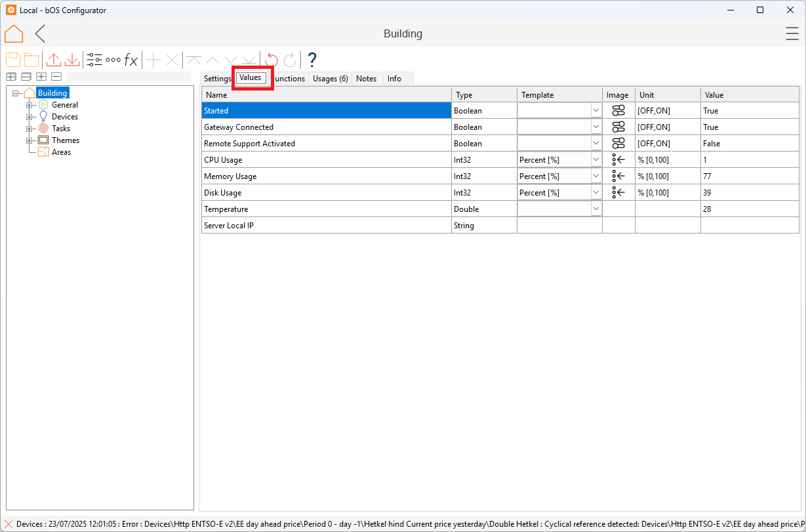
Task: Switch to the Values tab
Action: point(251,78)
